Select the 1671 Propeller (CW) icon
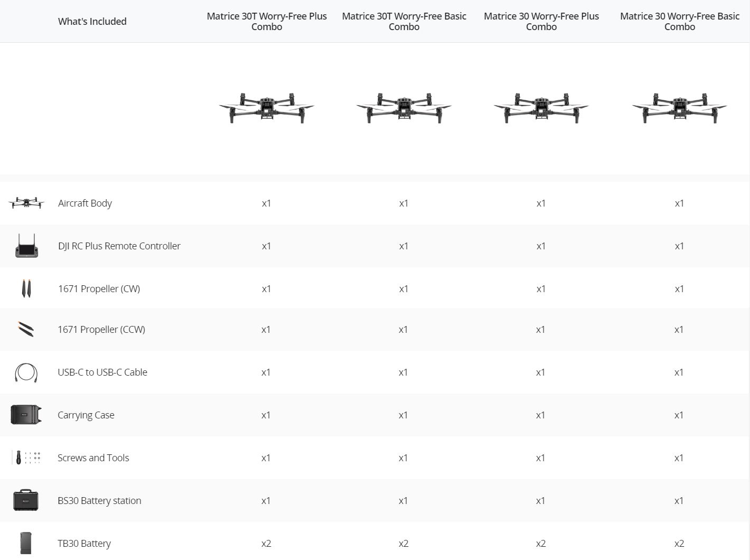 (26, 288)
